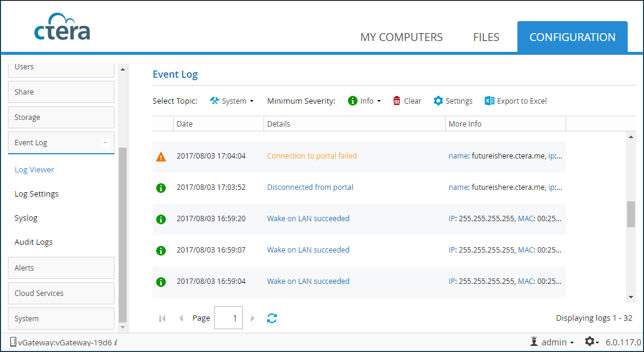Screen dimensions: 644x352
Task: Click info icon of 16:59:04 Wake on LAN row
Action: [161, 281]
